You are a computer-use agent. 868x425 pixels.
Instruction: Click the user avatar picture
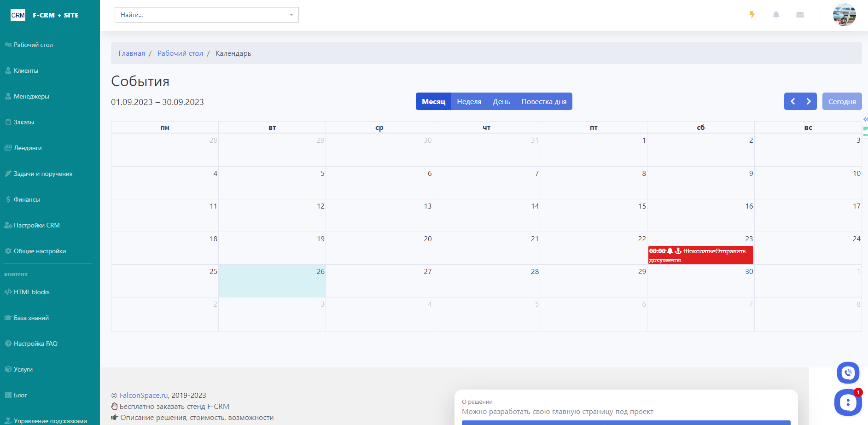coord(844,15)
